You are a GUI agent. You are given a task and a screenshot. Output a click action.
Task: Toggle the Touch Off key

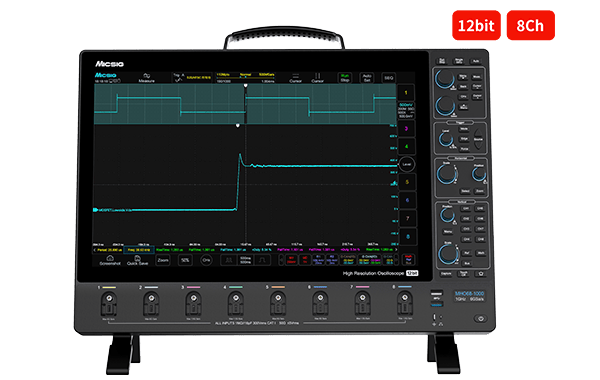pos(463,274)
